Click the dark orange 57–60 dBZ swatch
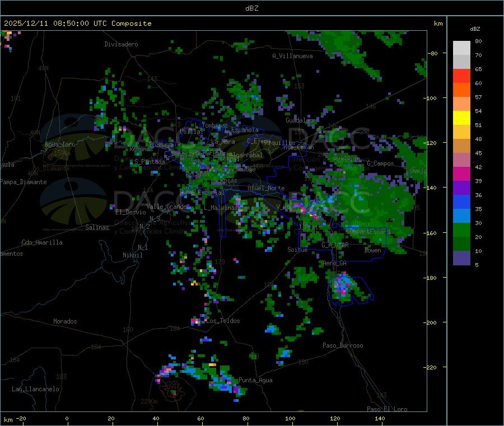Viewport: 504px width, 426px height. pyautogui.click(x=461, y=90)
